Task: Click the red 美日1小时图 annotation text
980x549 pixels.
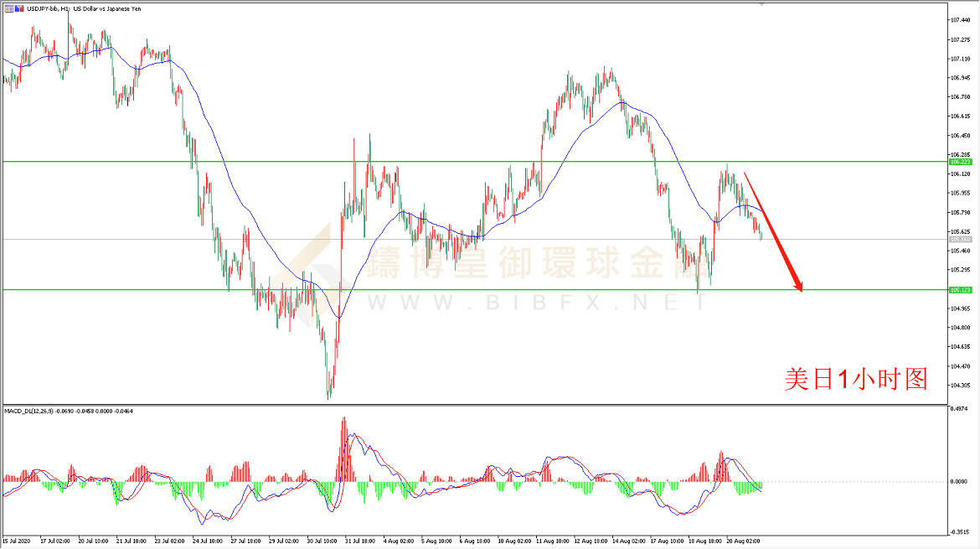Action: (856, 380)
